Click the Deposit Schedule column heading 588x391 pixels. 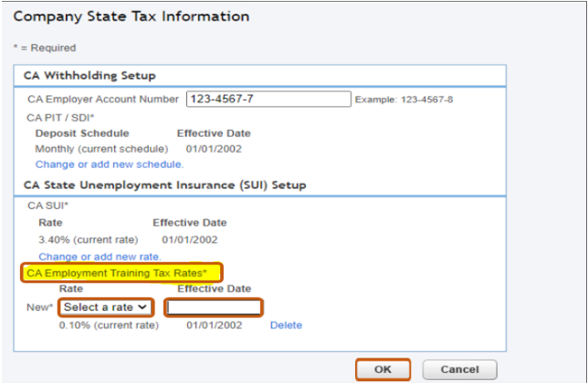click(87, 133)
